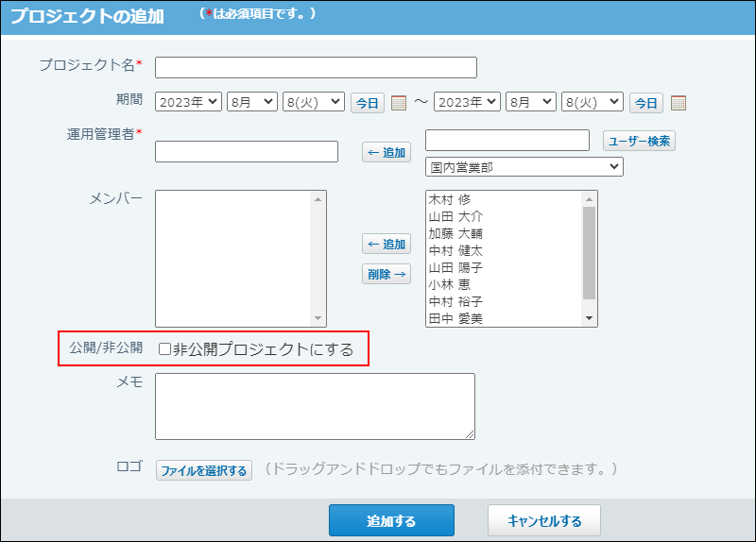This screenshot has width=756, height=542.
Task: Open end month dropdown 8月
Action: coord(531,102)
